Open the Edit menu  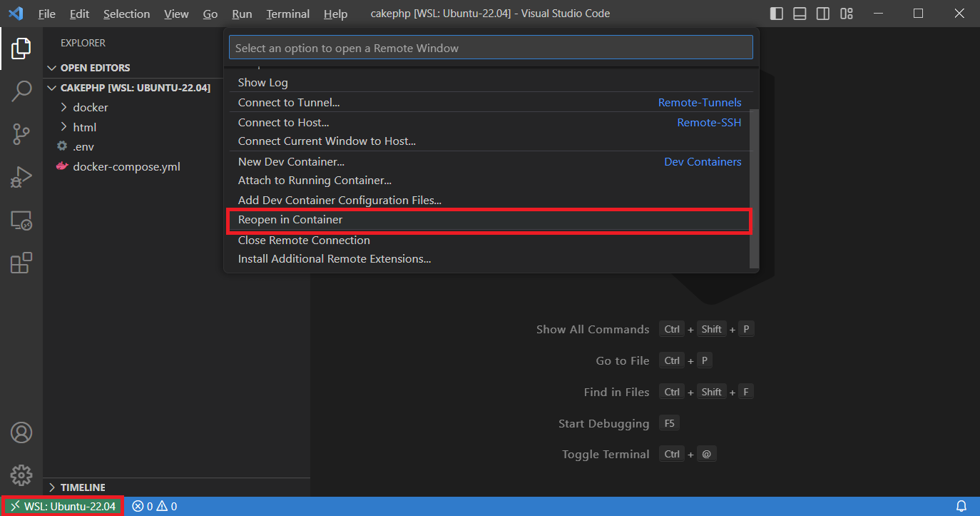pos(80,14)
